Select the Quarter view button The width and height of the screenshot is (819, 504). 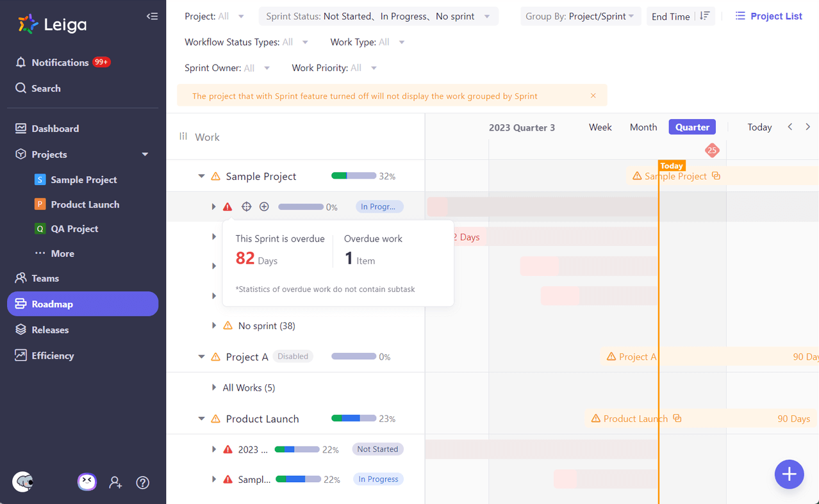pyautogui.click(x=692, y=127)
